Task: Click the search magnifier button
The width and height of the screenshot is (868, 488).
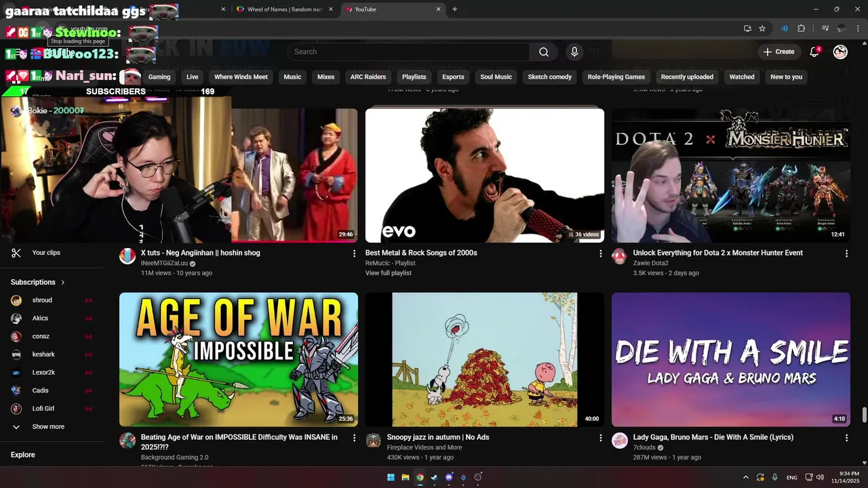Action: tap(544, 52)
